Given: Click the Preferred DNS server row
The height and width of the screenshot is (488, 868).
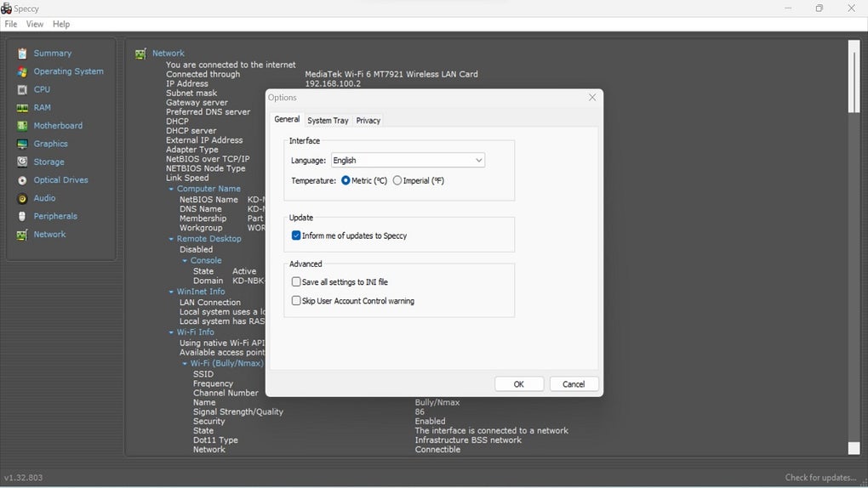Looking at the screenshot, I should (208, 111).
